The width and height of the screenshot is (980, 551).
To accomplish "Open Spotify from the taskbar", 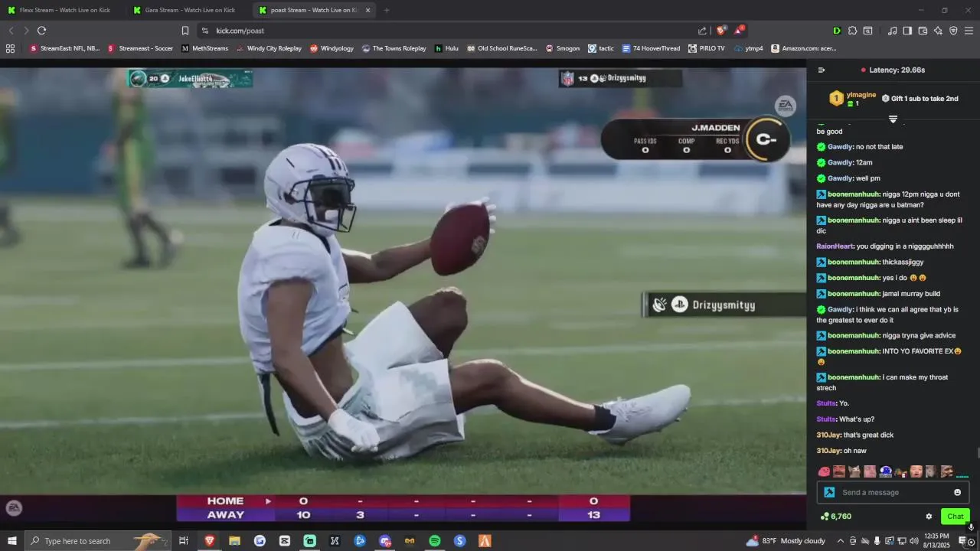I will click(x=435, y=541).
